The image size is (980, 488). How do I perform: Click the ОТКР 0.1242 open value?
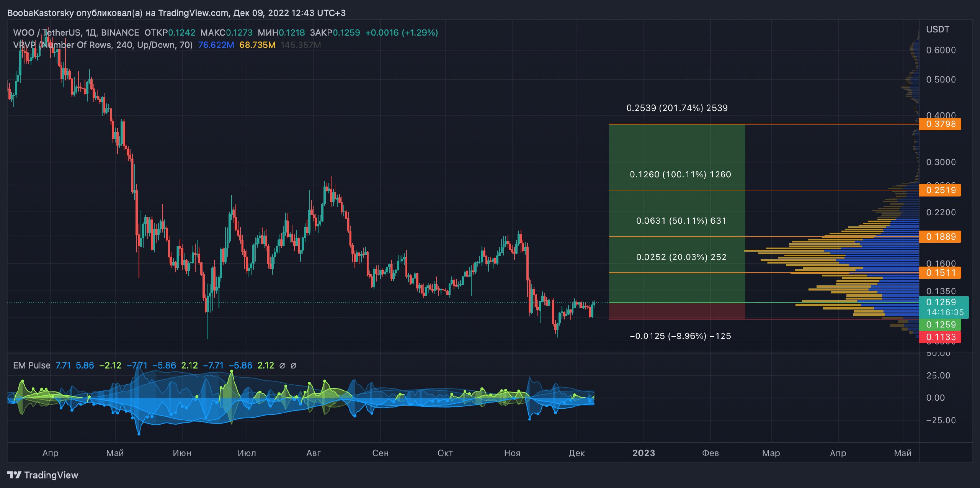click(170, 33)
